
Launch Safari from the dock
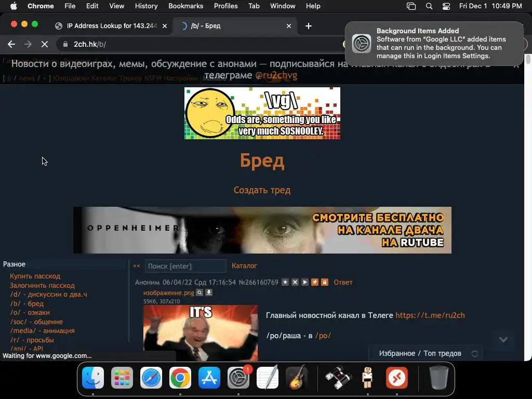151,378
